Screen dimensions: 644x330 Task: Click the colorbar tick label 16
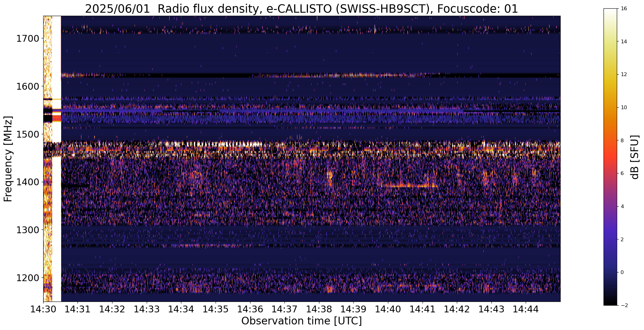pos(624,9)
